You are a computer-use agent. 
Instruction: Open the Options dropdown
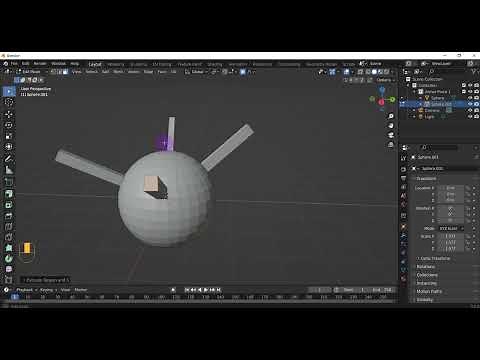pos(385,80)
